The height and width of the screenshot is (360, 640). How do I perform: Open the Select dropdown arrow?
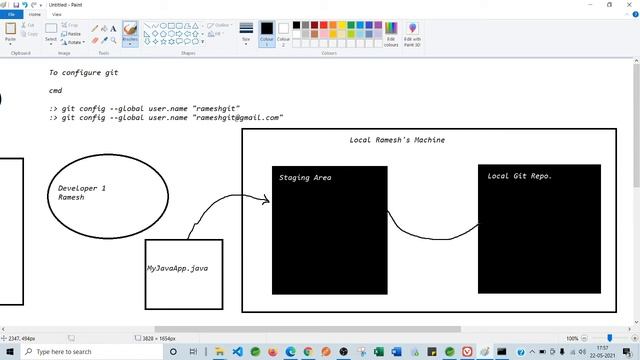tap(51, 44)
